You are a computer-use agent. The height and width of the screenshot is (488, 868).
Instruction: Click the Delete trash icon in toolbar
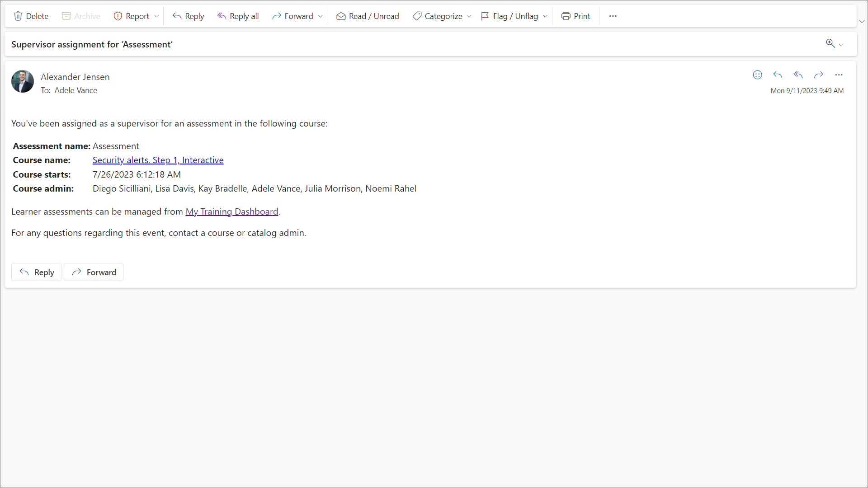click(18, 16)
